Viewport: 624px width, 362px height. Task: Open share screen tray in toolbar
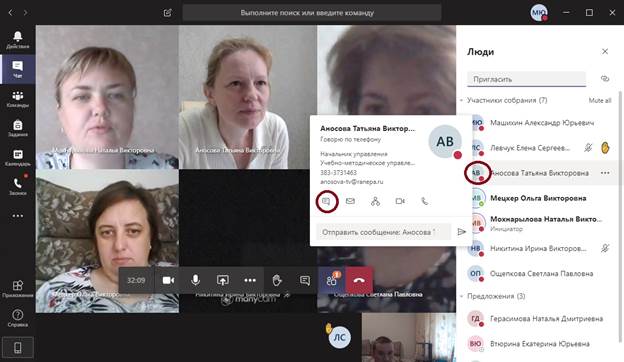pos(222,280)
